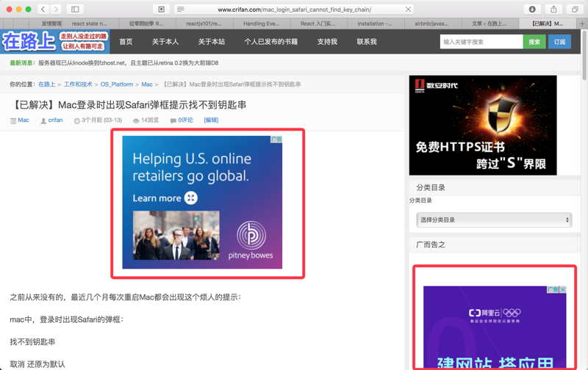Click the 0评论 comments link

(185, 120)
